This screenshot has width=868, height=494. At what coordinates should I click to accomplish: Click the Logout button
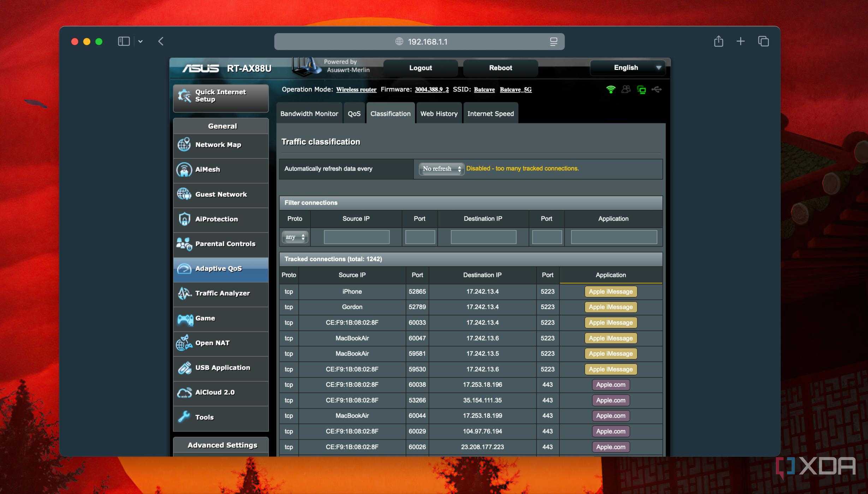(420, 68)
